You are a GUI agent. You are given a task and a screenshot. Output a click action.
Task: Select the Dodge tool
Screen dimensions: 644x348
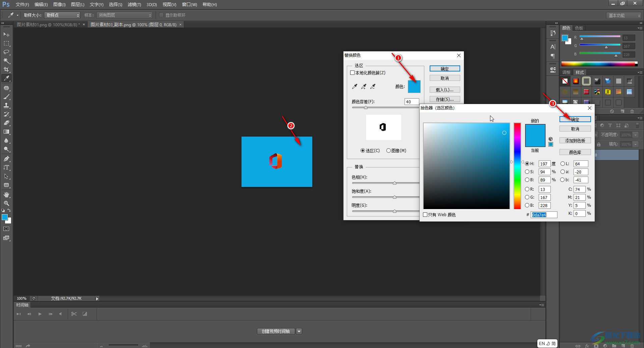pos(6,149)
